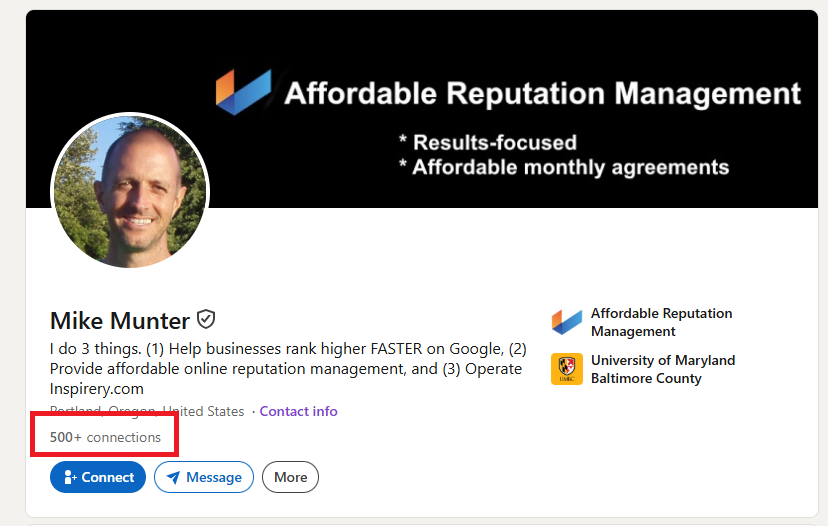Click the Portland, Oregon location text

[147, 411]
